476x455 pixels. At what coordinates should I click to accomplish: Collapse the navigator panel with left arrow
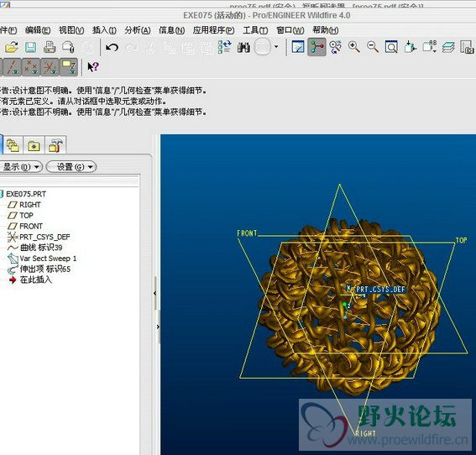(155, 293)
